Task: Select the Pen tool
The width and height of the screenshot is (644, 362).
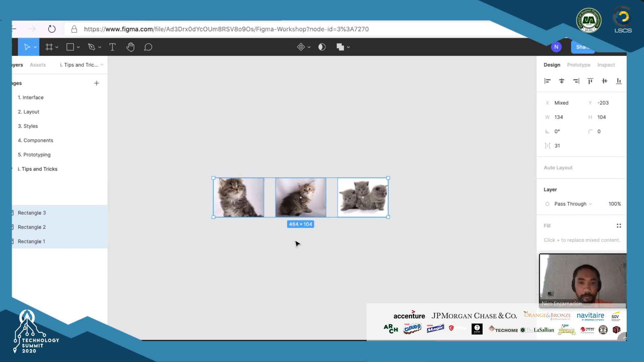Action: [x=91, y=47]
